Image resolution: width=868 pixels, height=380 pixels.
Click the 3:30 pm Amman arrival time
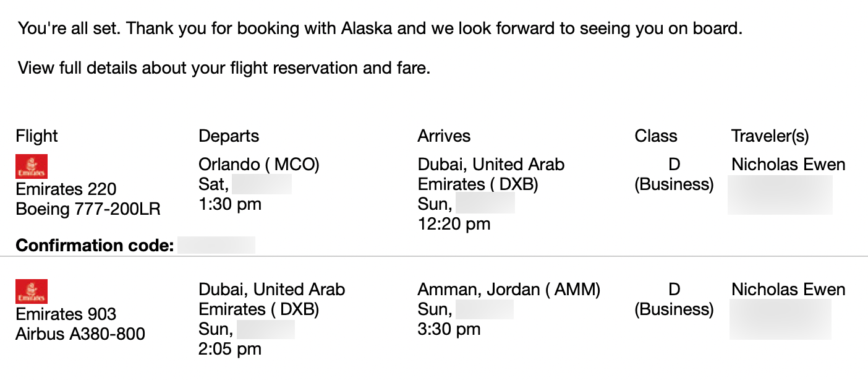pos(449,329)
